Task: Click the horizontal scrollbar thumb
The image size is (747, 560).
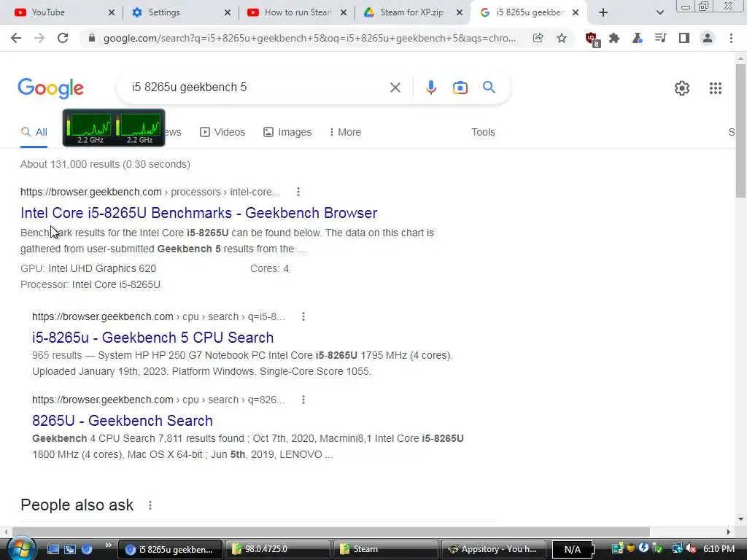Action: coord(331,532)
